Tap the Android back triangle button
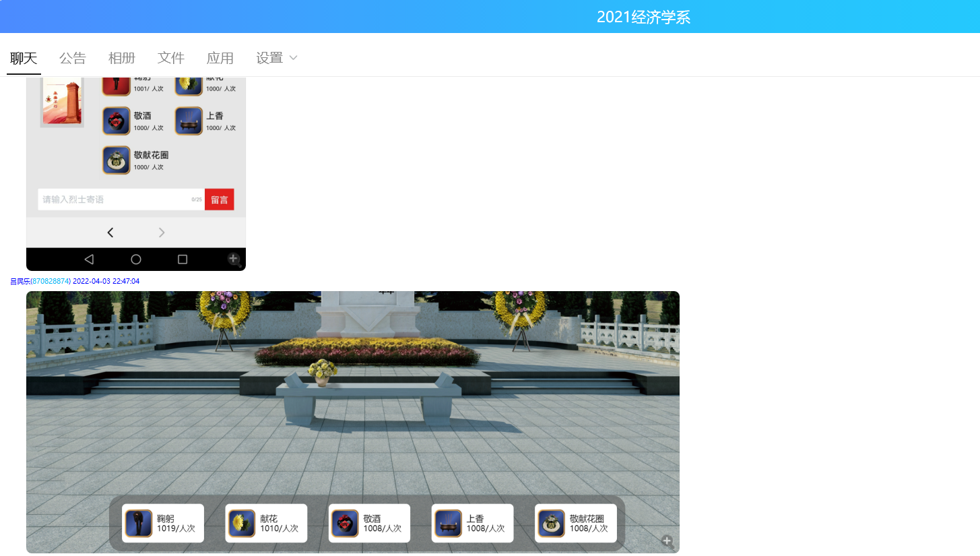Image resolution: width=980 pixels, height=556 pixels. tap(89, 259)
